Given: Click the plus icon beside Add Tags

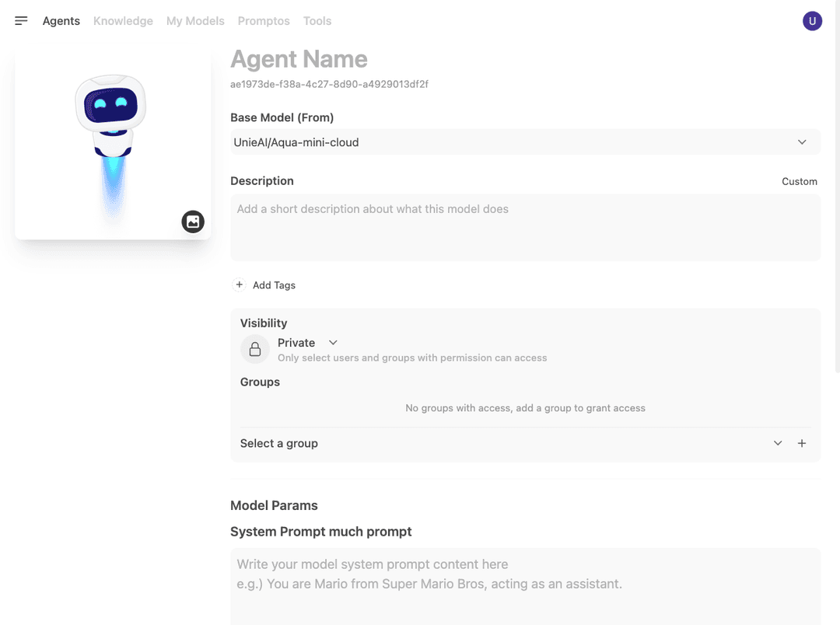Looking at the screenshot, I should point(239,285).
